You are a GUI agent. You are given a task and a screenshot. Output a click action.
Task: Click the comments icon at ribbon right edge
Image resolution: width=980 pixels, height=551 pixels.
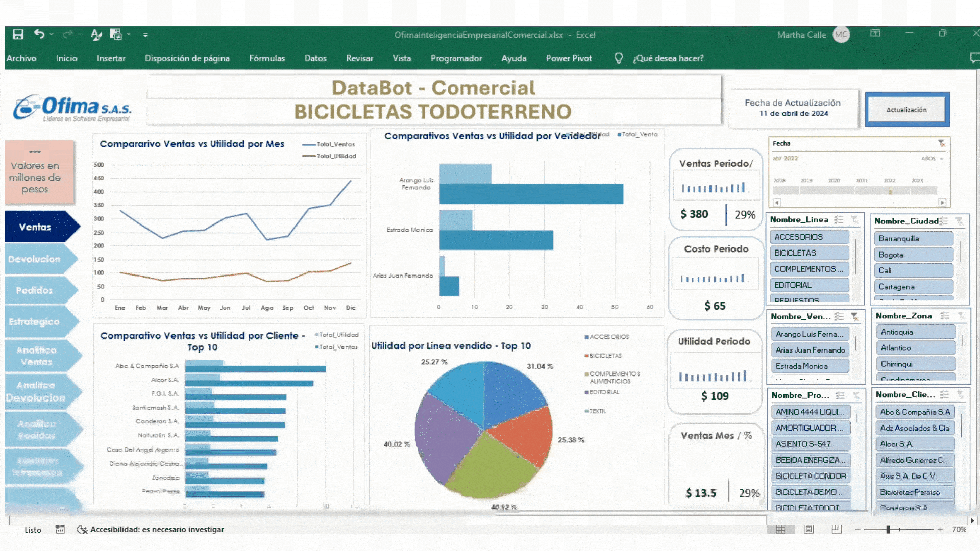coord(974,58)
